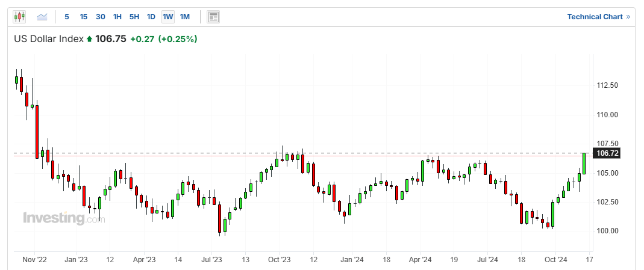644x270 pixels.
Task: Choose the 1M monthly timeframe
Action: 185,17
